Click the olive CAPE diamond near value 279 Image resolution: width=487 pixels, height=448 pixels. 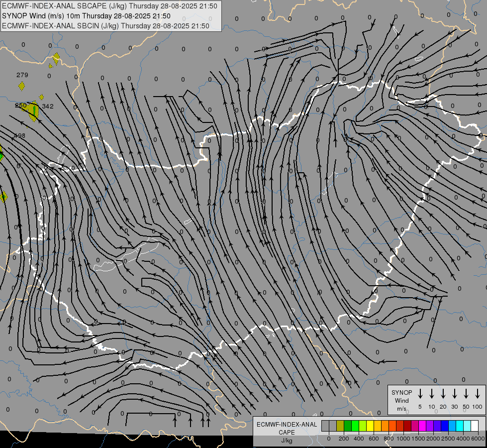[x=21, y=86]
